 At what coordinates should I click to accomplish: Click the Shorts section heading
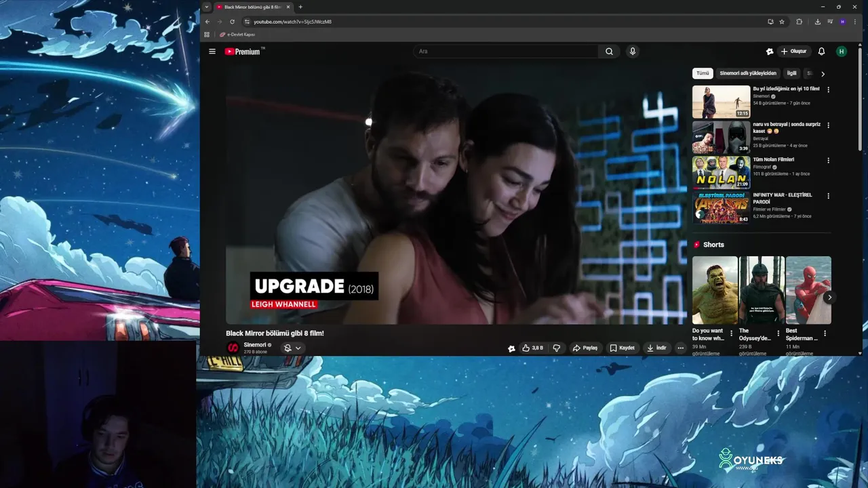coord(713,245)
